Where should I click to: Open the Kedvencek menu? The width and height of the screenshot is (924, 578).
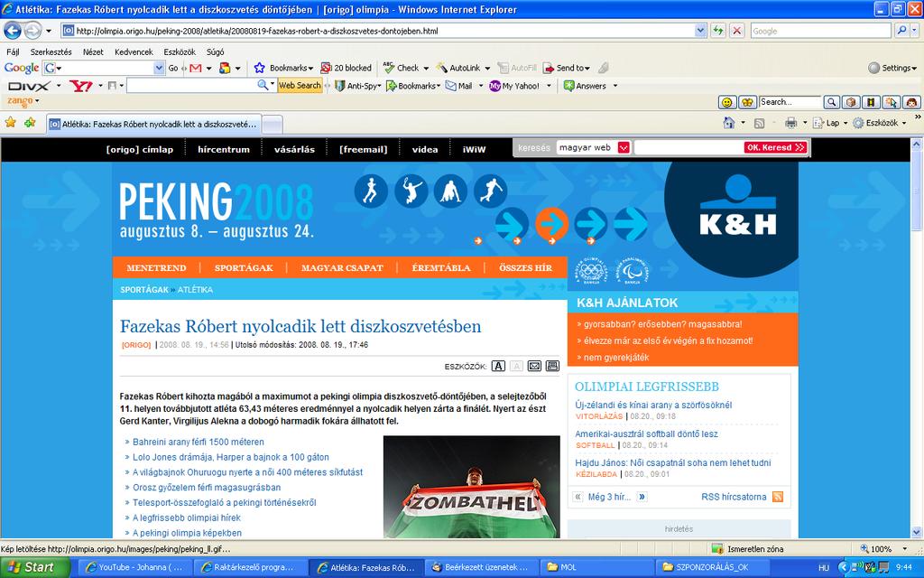(134, 51)
